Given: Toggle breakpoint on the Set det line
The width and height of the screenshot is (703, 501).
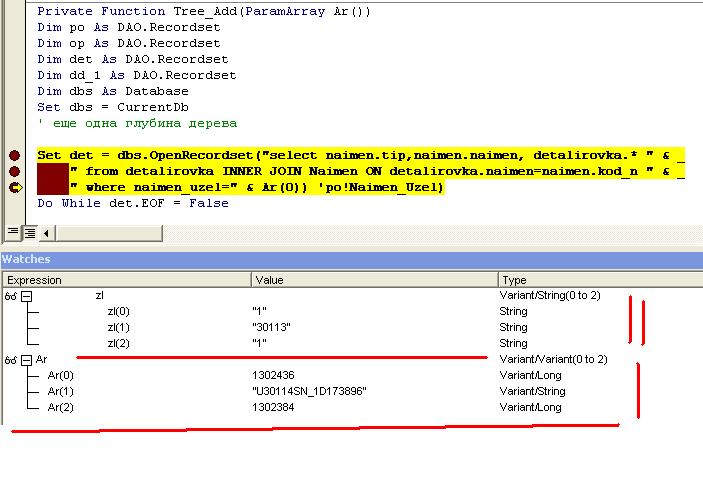Looking at the screenshot, I should 14,156.
